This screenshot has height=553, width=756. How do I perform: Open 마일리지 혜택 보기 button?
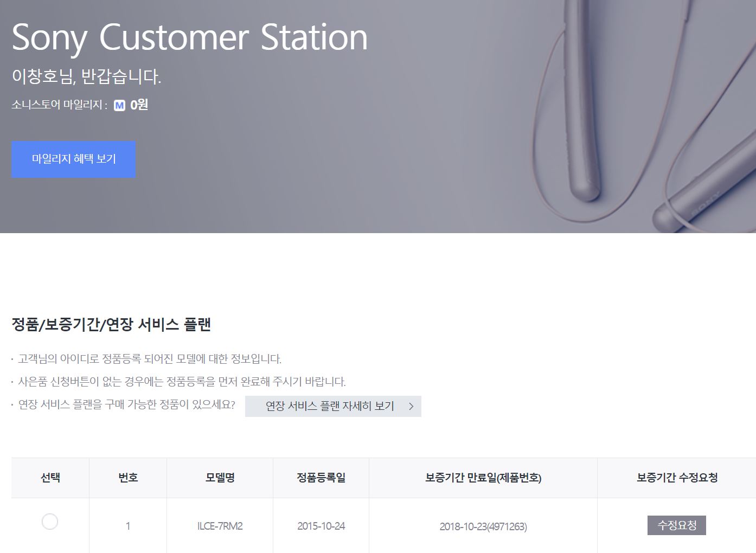point(73,159)
